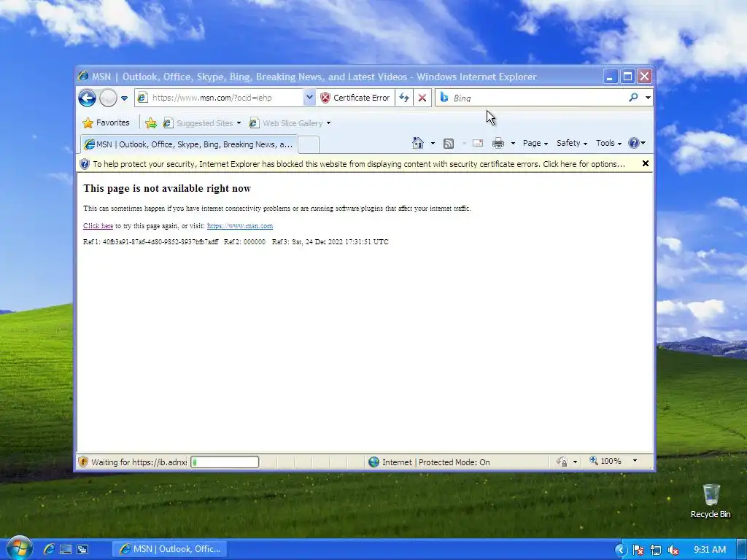Click the Internet Explorer title bar icon
The width and height of the screenshot is (747, 560).
point(83,76)
